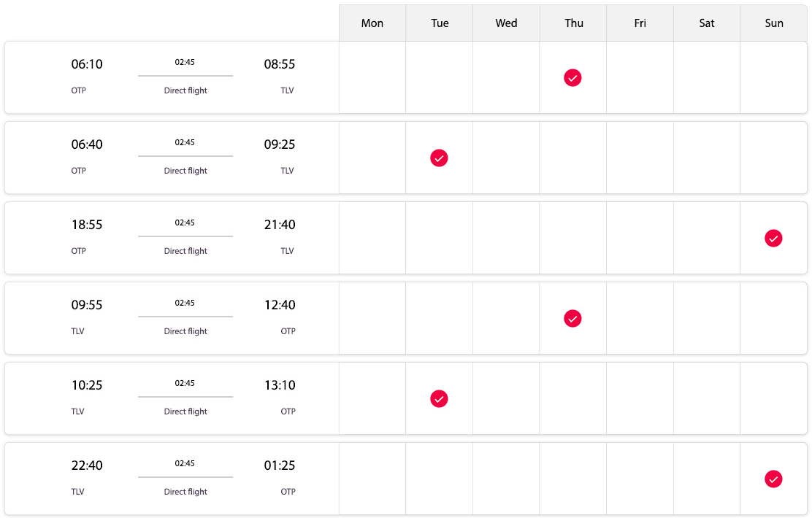
Task: Click the Tuesday checkmark for 06:40 flight
Action: 439,158
